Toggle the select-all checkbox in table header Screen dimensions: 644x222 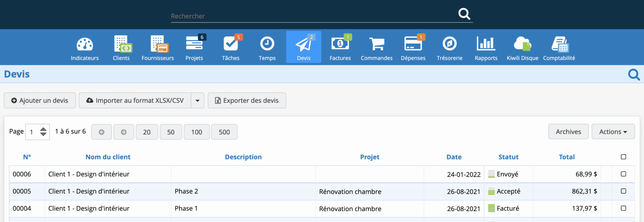623,157
